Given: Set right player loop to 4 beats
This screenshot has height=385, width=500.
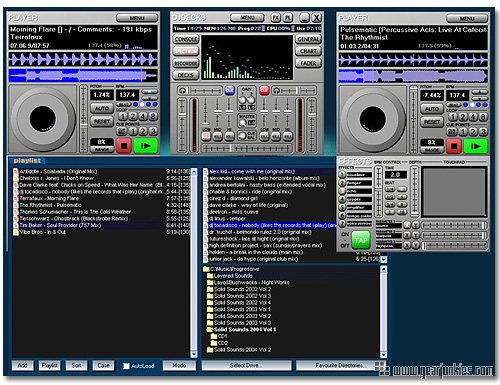Looking at the screenshot, I should (473, 117).
